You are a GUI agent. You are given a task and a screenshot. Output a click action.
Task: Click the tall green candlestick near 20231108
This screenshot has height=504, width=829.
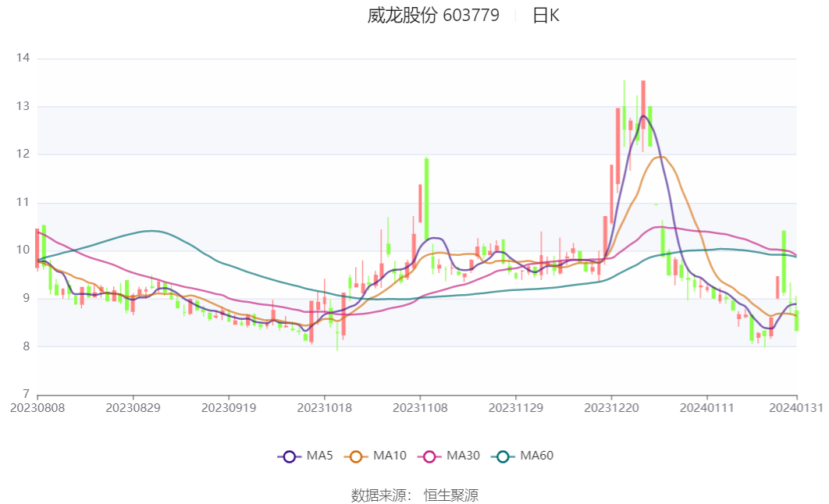(427, 199)
